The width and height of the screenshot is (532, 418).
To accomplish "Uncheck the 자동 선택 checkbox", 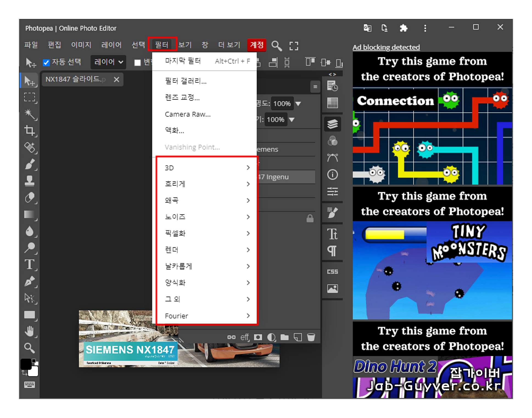I will [x=46, y=62].
